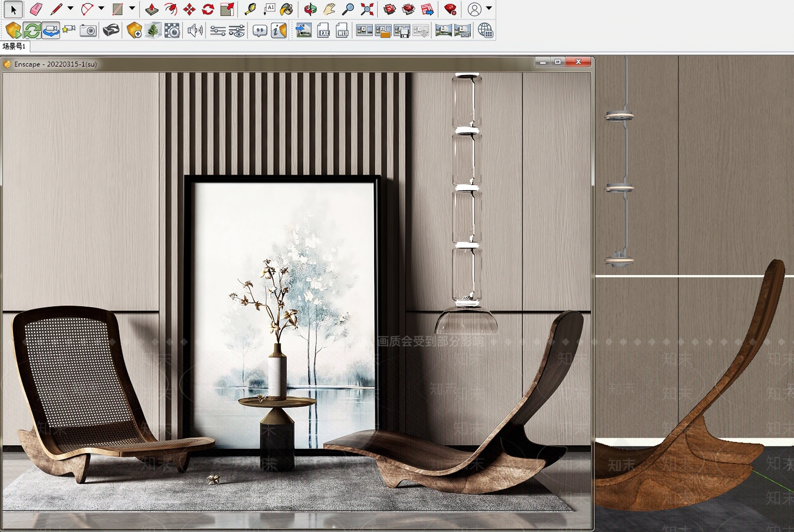The image size is (794, 532).
Task: Open the rectangle shape tool dropdown arrow
Action: (x=132, y=8)
